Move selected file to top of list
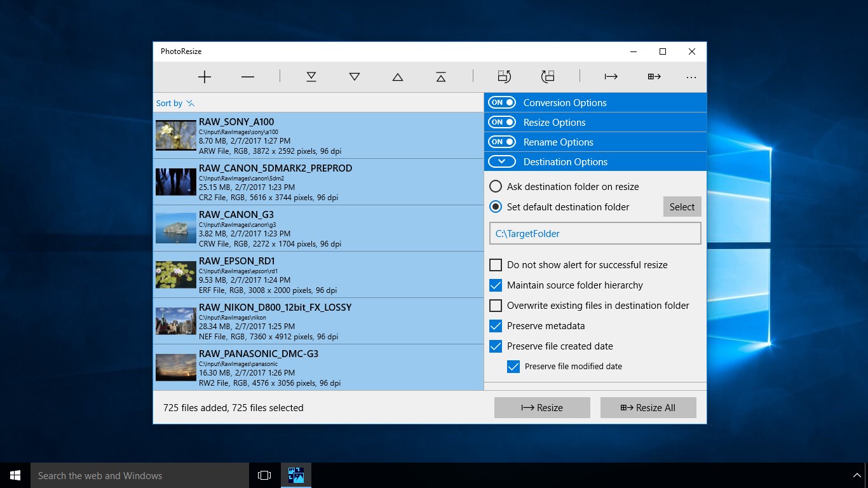This screenshot has width=868, height=488. click(x=441, y=77)
